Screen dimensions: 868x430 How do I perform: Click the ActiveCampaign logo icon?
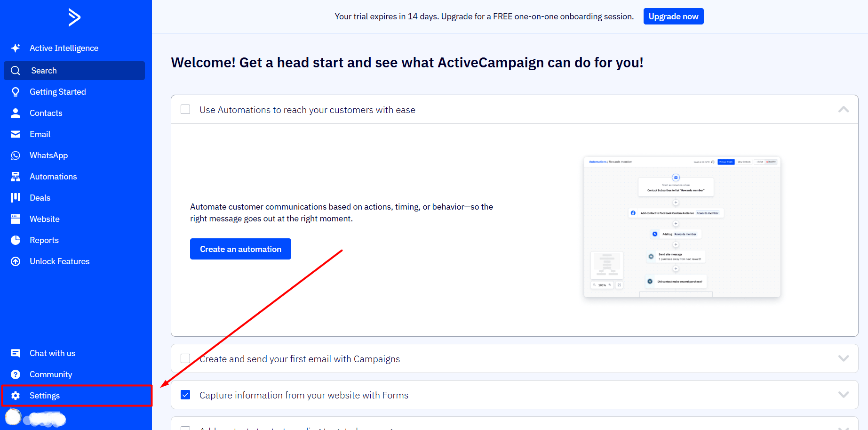tap(74, 17)
